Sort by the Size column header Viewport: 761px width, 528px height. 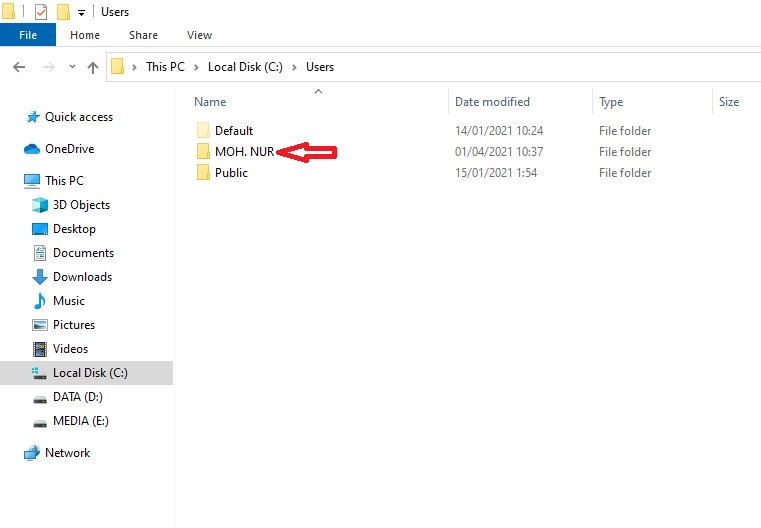click(729, 102)
